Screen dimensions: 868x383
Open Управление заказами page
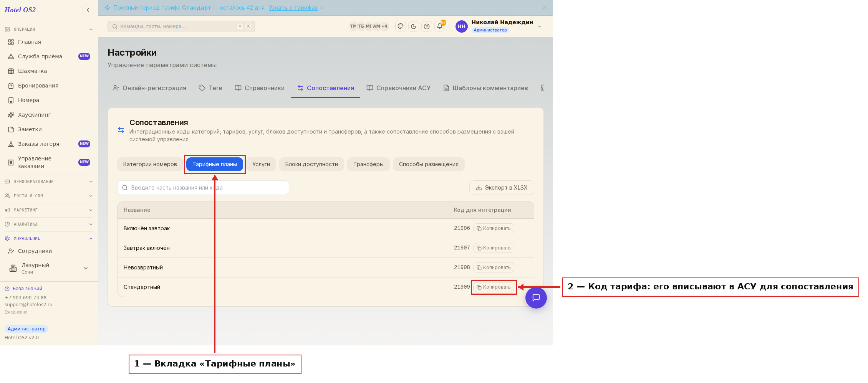click(x=49, y=162)
